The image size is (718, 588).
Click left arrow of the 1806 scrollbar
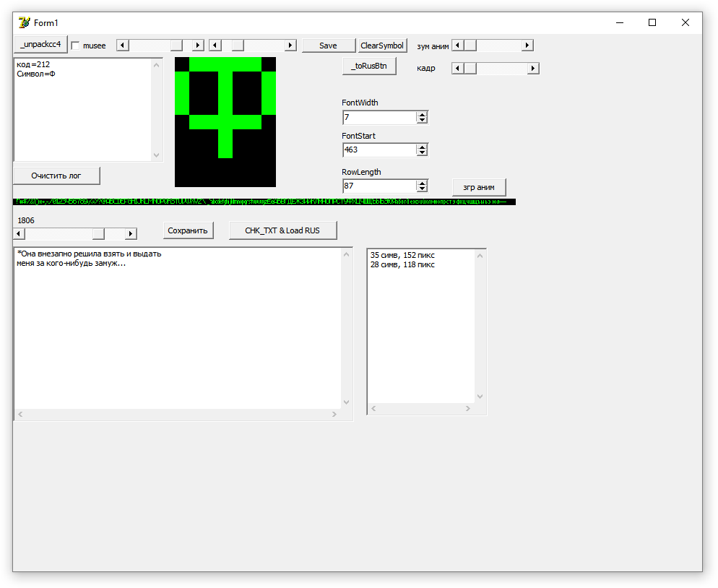20,234
